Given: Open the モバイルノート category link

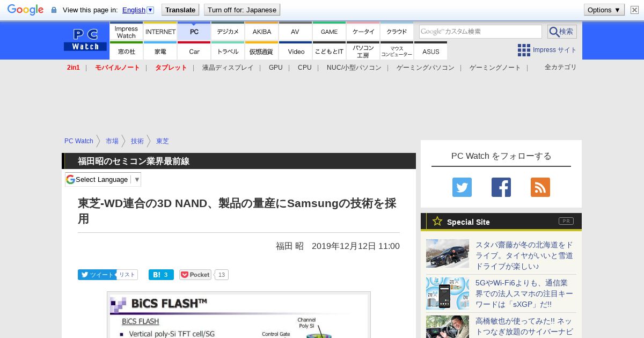Looking at the screenshot, I should 118,68.
